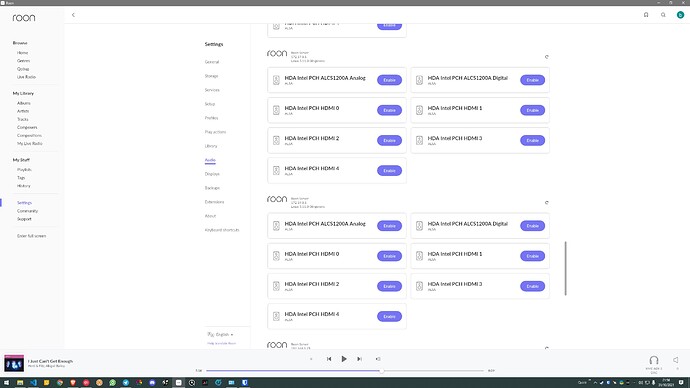This screenshot has width=690, height=388.
Task: Go back using the top-left arrow
Action: click(73, 15)
